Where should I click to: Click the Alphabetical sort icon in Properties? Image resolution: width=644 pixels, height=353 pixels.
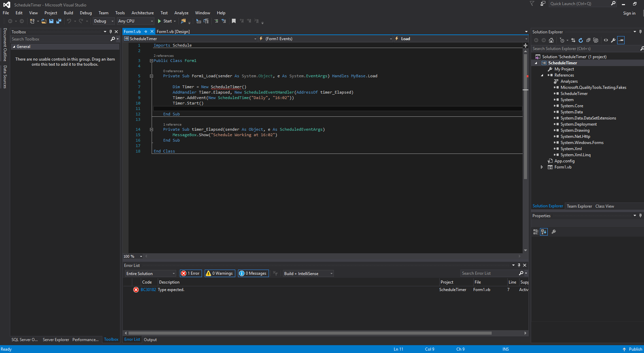pyautogui.click(x=544, y=232)
